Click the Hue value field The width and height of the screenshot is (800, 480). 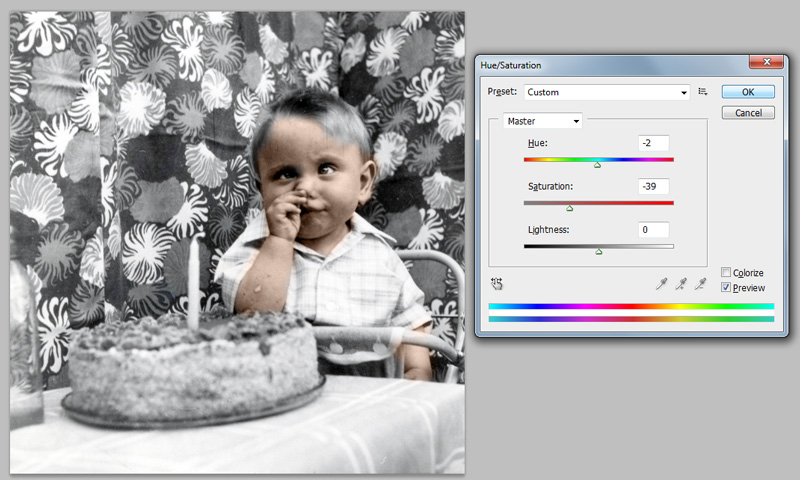click(x=655, y=143)
